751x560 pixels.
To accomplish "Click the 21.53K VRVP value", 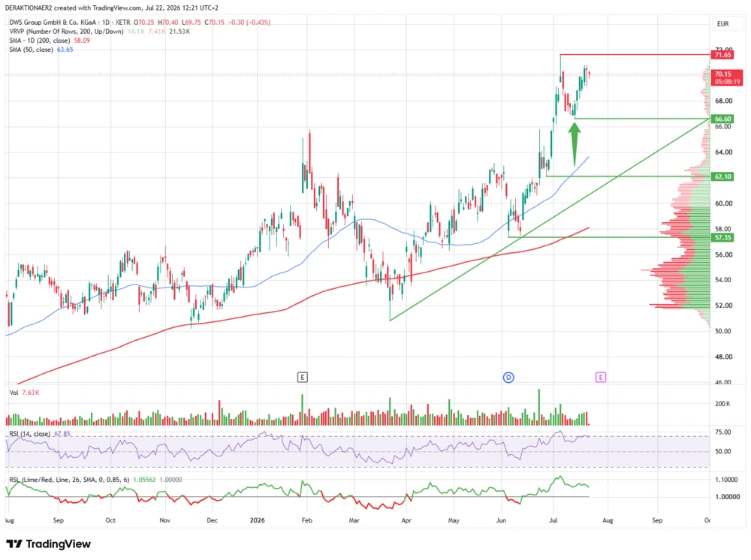I will tap(179, 31).
